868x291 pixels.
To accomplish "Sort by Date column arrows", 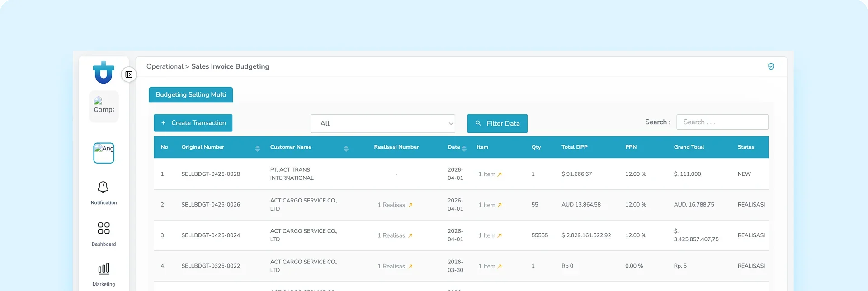I will pos(464,148).
